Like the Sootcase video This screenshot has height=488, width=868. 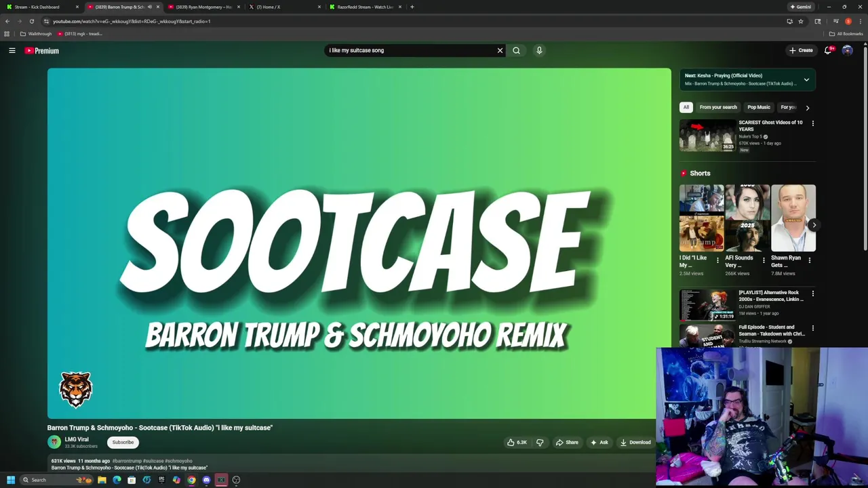pyautogui.click(x=517, y=443)
